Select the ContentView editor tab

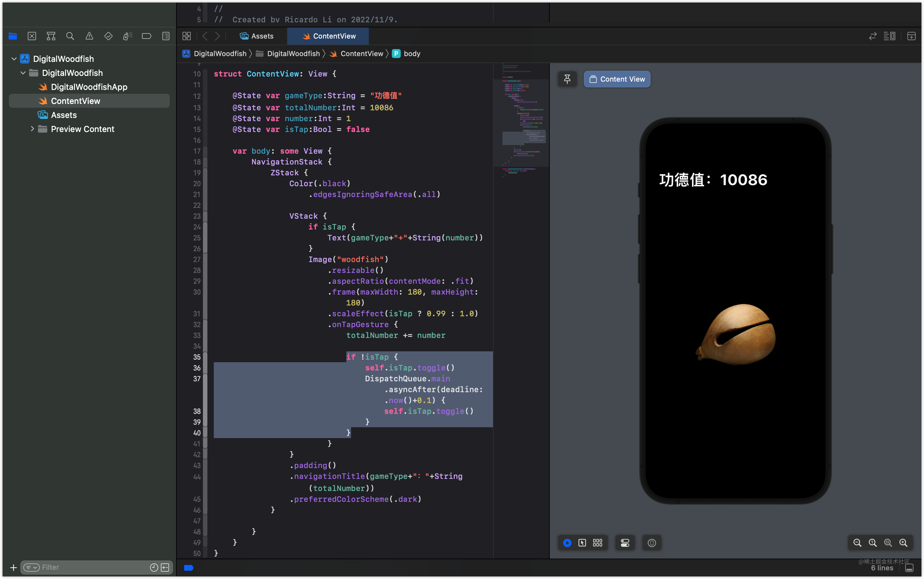tap(328, 36)
